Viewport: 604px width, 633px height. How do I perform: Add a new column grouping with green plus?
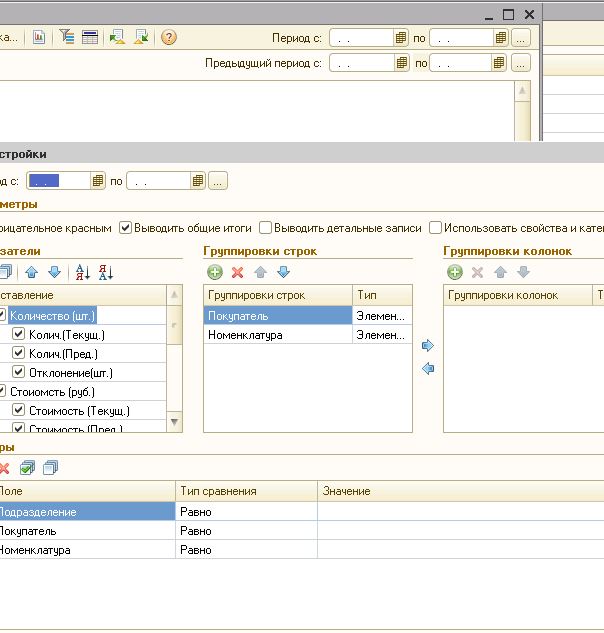pos(454,272)
